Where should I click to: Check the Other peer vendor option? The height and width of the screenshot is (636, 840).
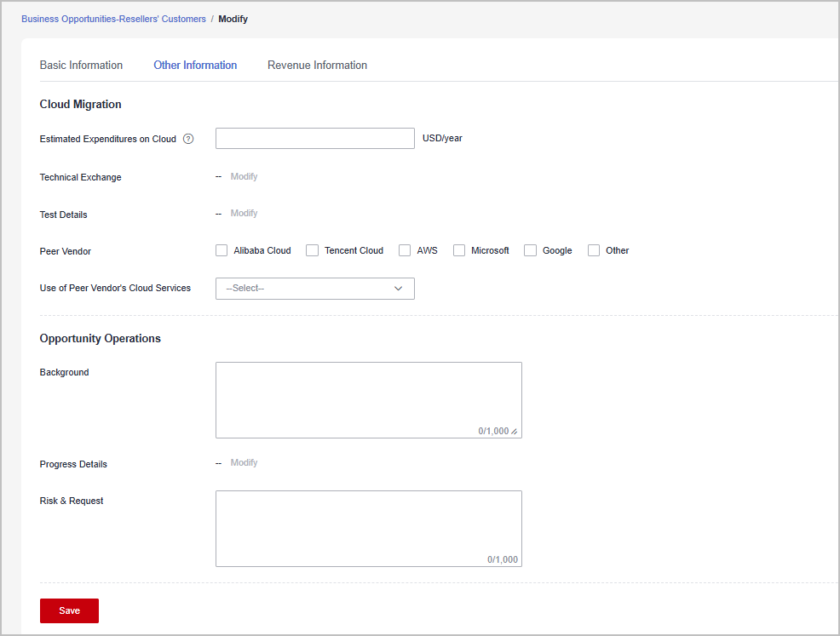click(x=594, y=250)
